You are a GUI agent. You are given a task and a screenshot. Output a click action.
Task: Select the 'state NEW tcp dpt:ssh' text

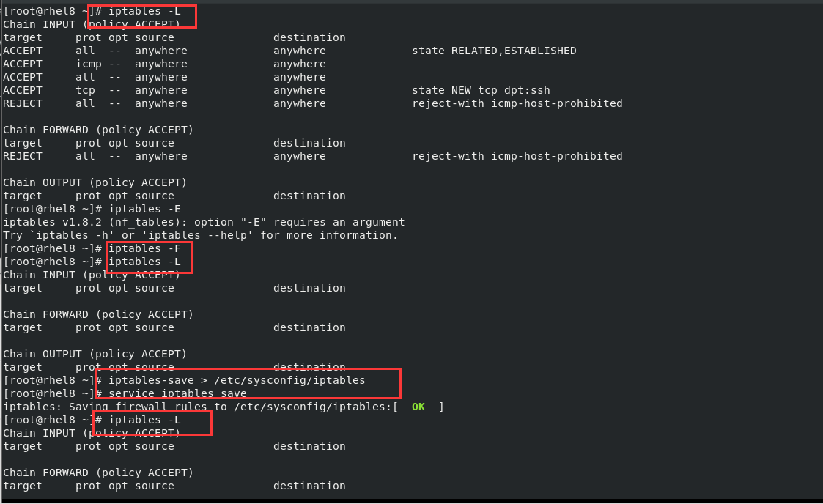pos(481,90)
